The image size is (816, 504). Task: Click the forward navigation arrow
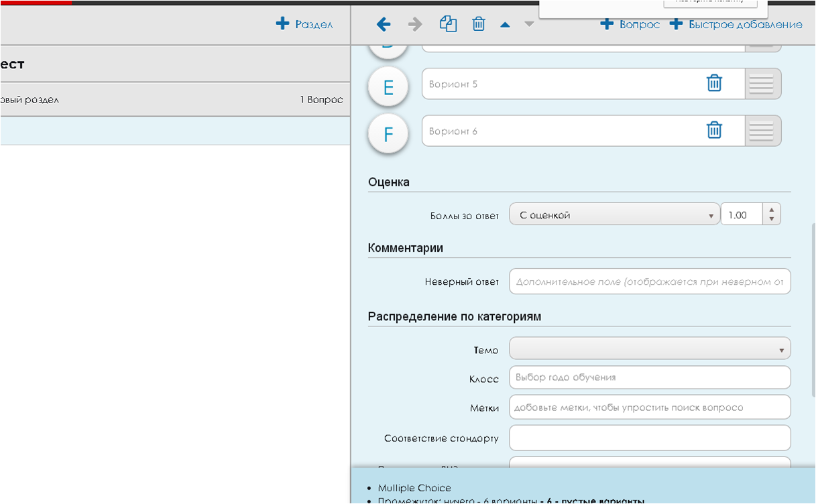pyautogui.click(x=414, y=23)
